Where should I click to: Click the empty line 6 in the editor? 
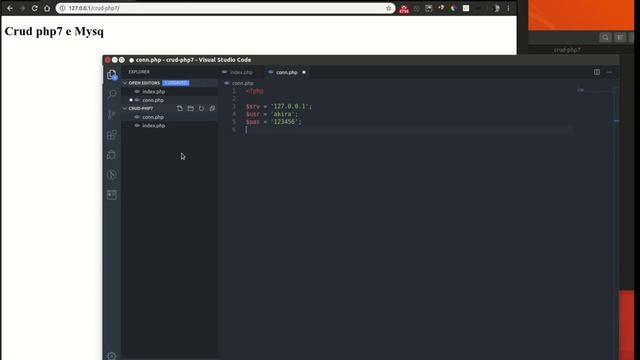tap(408, 129)
